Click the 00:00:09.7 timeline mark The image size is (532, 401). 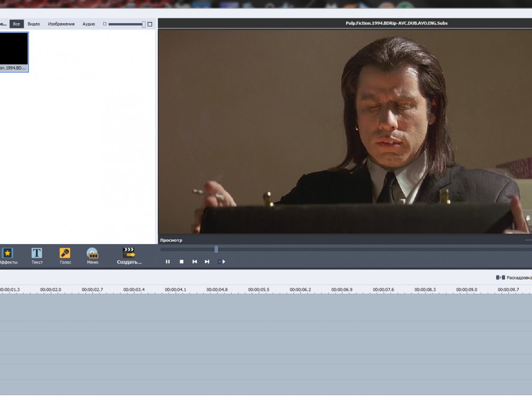pos(508,290)
